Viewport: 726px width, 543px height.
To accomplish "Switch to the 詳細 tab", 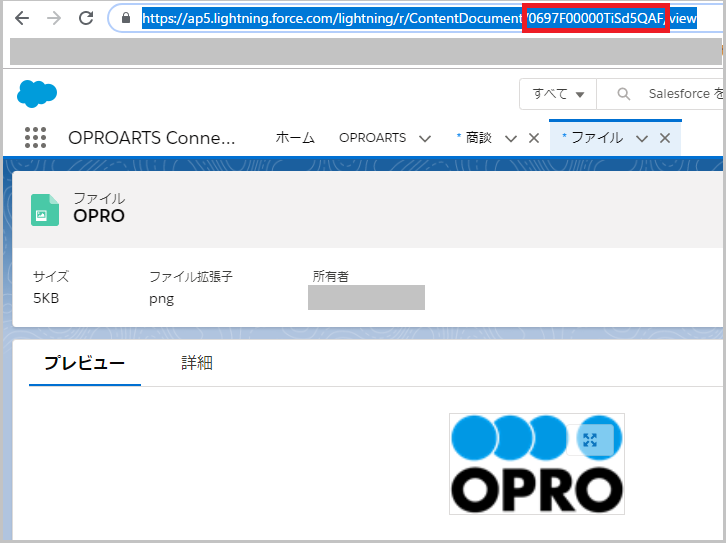I will pyautogui.click(x=197, y=363).
